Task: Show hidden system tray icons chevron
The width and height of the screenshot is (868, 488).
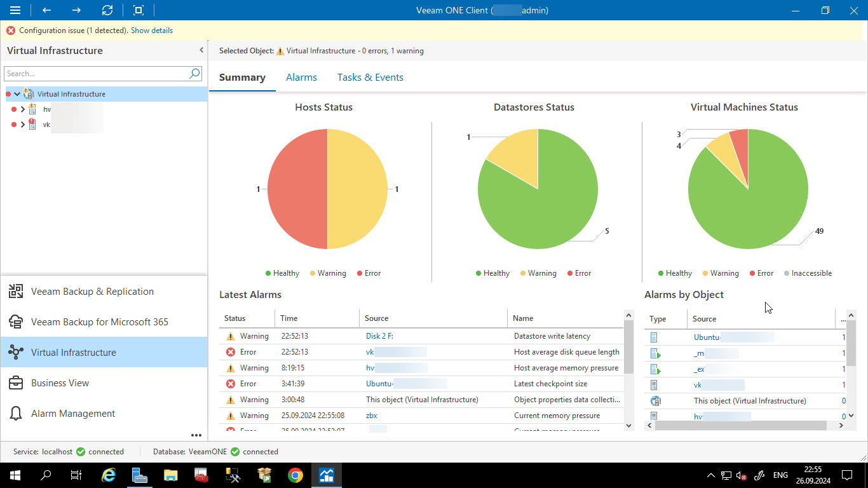Action: click(710, 475)
